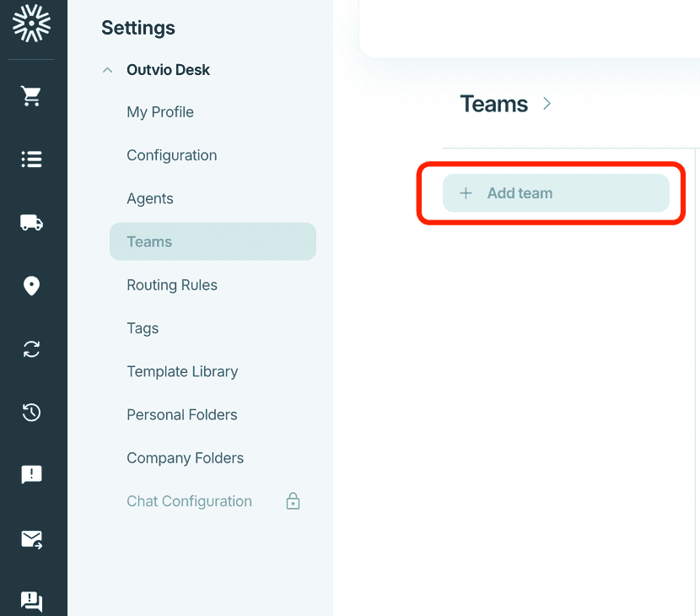This screenshot has width=700, height=616.
Task: Open the exclamation speech bubble icon
Action: click(31, 474)
